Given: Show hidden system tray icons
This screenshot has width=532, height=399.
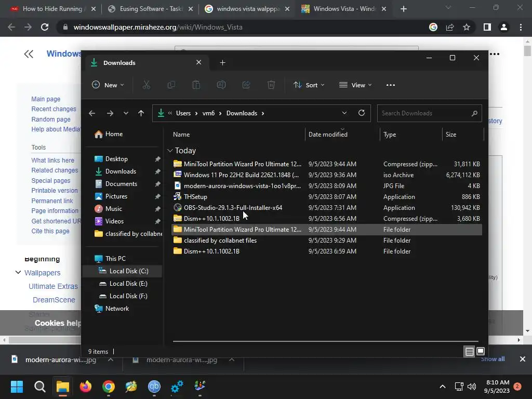Looking at the screenshot, I should (443, 387).
